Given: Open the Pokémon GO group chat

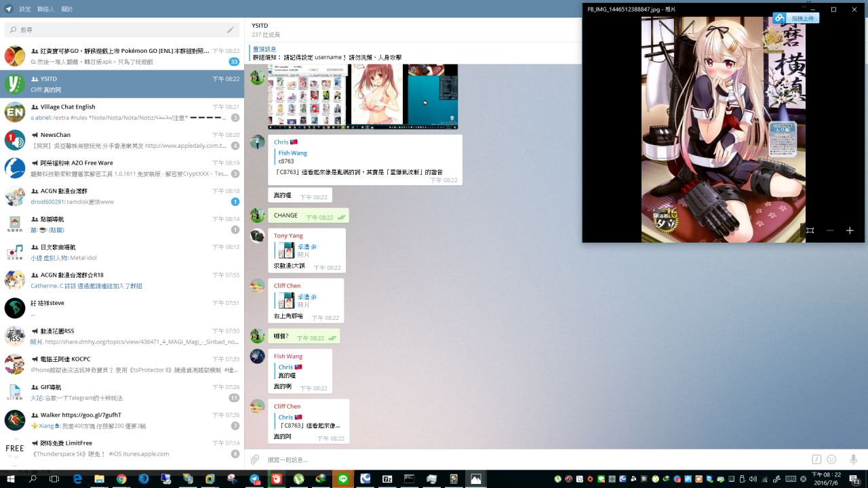Looking at the screenshot, I should pos(122,56).
